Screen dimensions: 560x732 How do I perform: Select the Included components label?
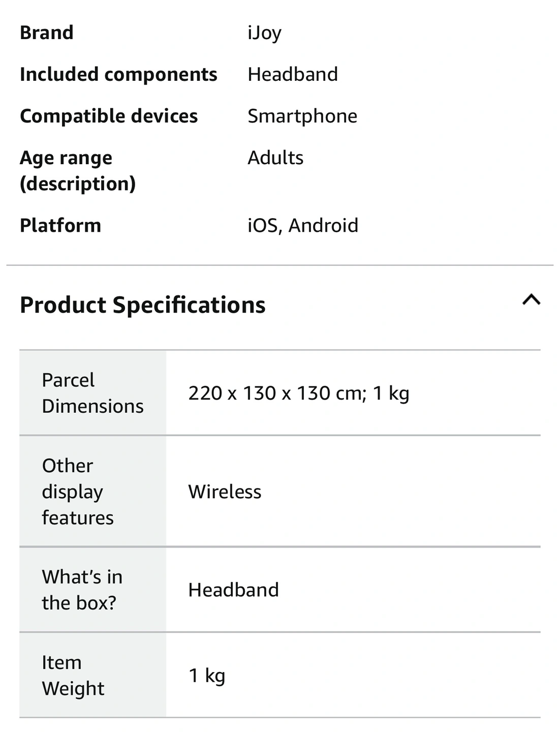[x=118, y=74]
